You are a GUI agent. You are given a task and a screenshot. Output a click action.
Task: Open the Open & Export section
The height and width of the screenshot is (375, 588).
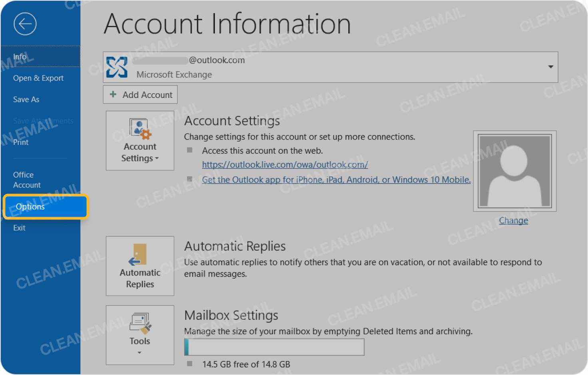pos(38,78)
